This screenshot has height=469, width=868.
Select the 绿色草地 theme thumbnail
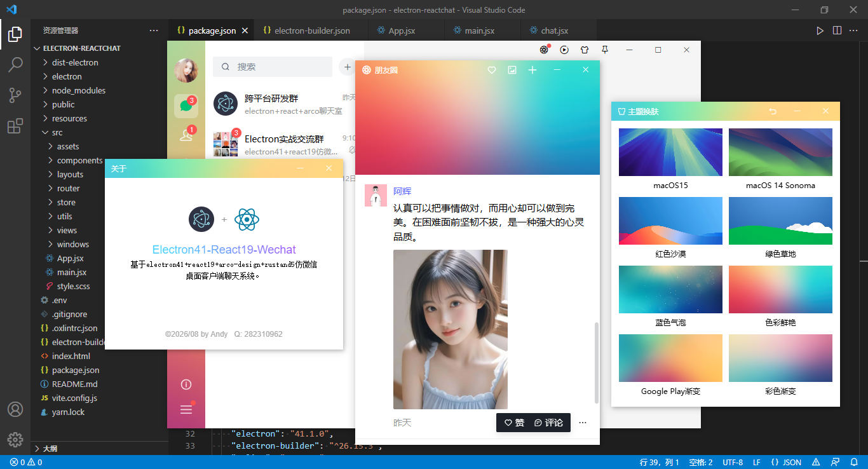780,221
